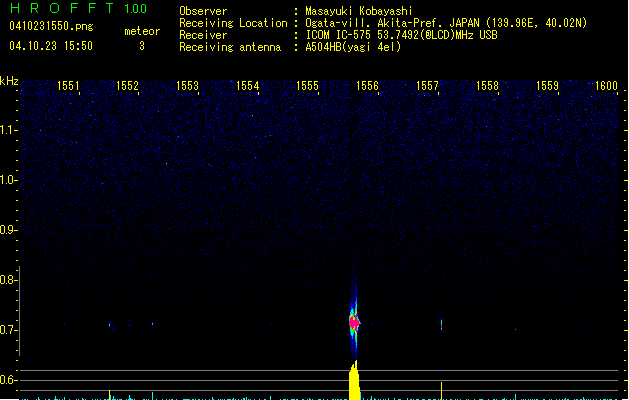
Task: Select the 0.7 kHz frequency label
Action: coord(9,330)
